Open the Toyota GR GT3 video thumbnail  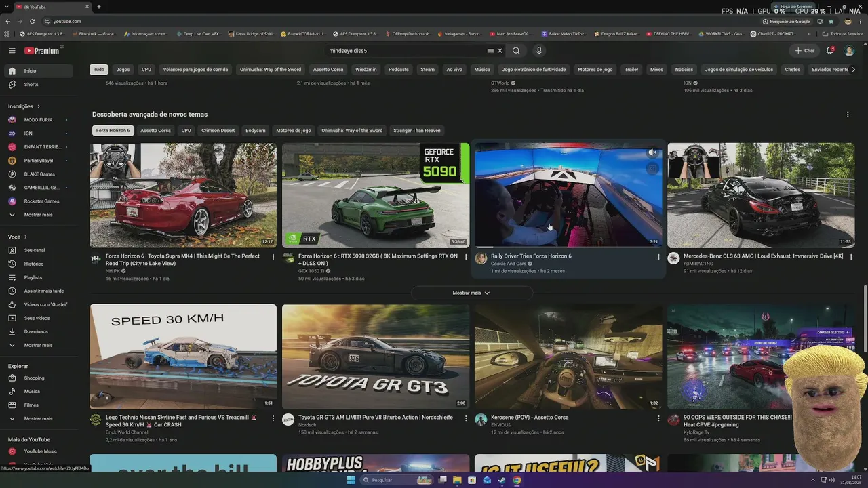[x=376, y=357]
